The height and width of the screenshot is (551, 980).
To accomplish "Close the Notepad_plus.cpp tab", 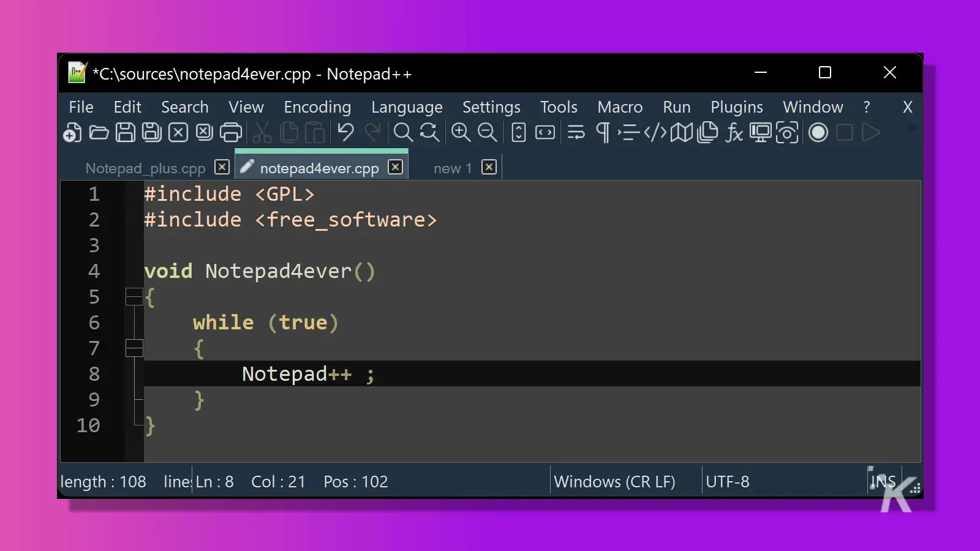I will tap(222, 167).
